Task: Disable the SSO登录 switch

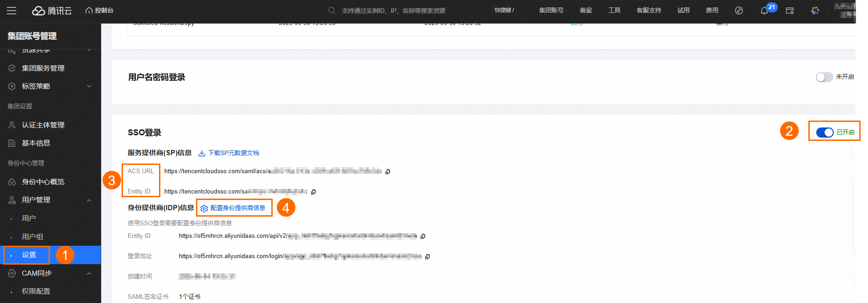Action: pos(825,133)
